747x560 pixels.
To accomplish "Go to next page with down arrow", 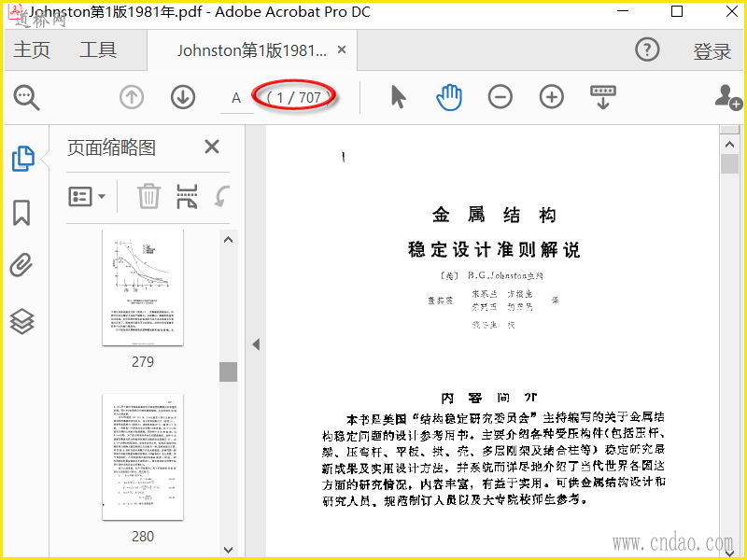I will pyautogui.click(x=183, y=97).
